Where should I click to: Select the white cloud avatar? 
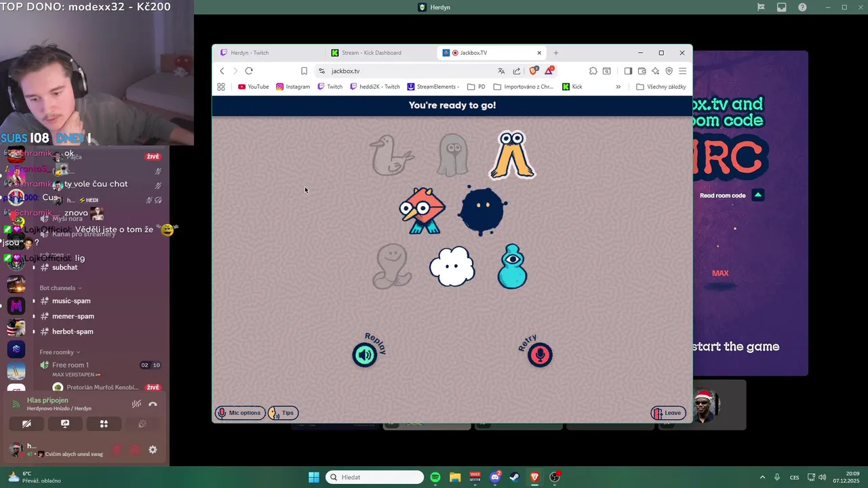[452, 266]
